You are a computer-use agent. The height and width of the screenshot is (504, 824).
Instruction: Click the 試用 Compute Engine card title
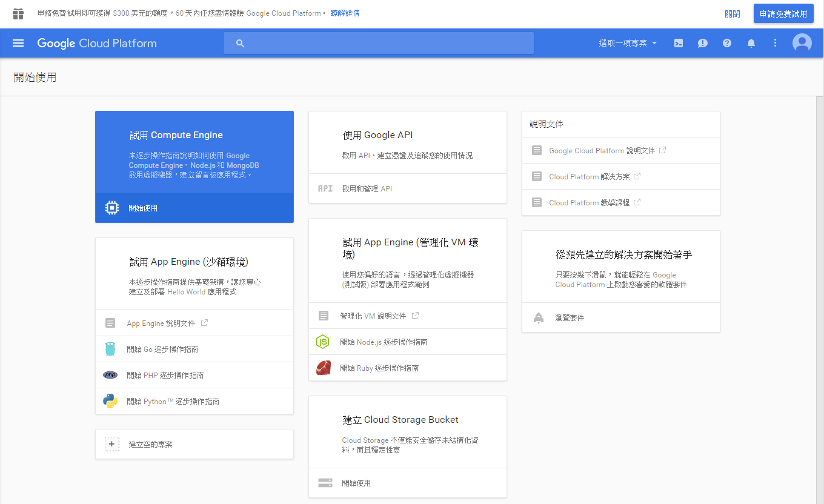tap(176, 135)
